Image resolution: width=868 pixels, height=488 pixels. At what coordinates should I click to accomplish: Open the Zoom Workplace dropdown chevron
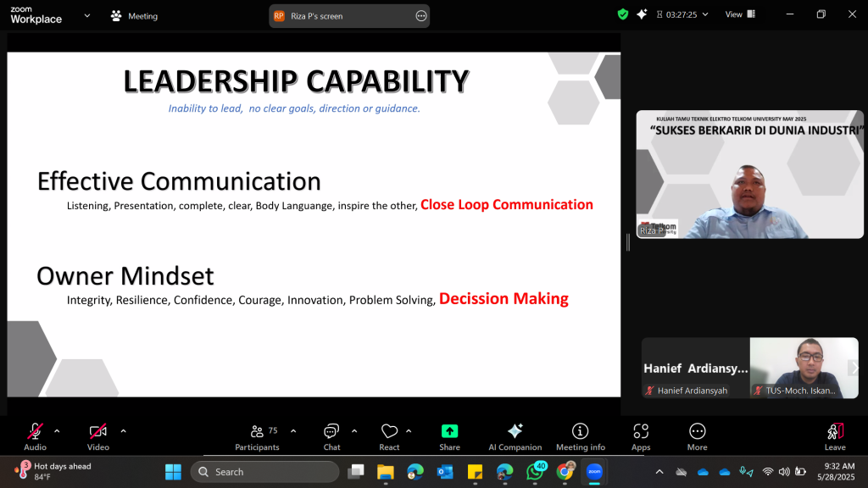(x=87, y=15)
